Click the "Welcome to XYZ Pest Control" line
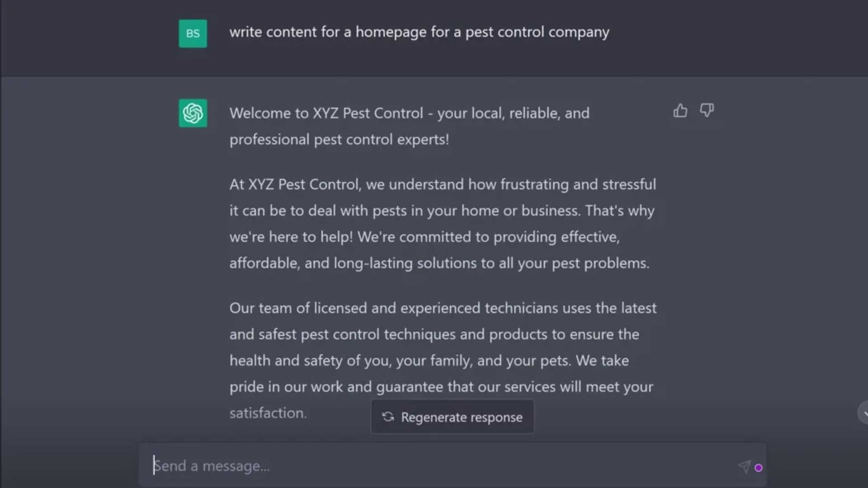The image size is (868, 488). click(x=409, y=113)
